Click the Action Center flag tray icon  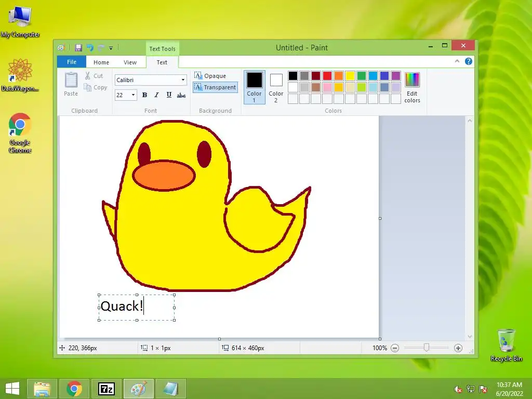click(x=483, y=389)
